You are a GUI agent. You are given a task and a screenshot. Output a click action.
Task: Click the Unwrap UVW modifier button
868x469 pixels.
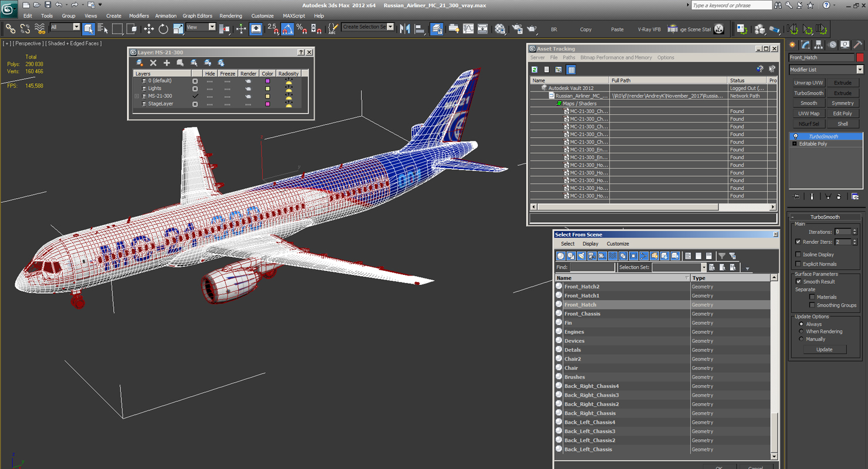[809, 83]
